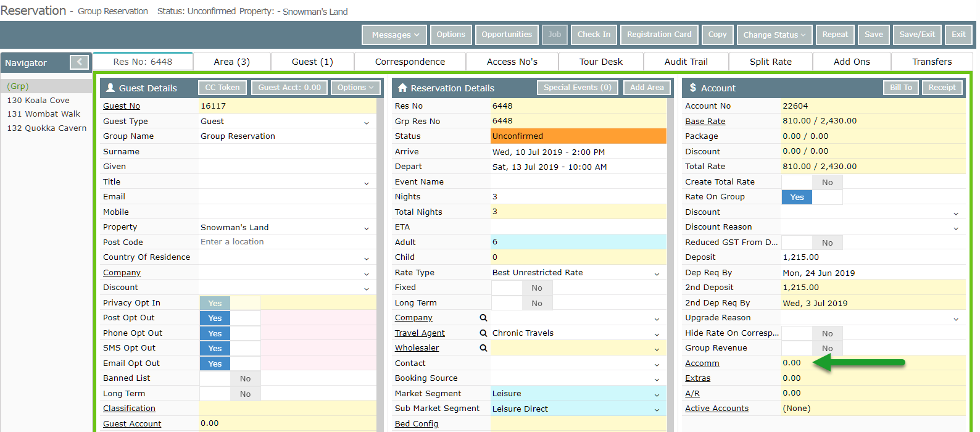980x432 pixels.
Task: Open the Split Rate tab
Action: (771, 62)
